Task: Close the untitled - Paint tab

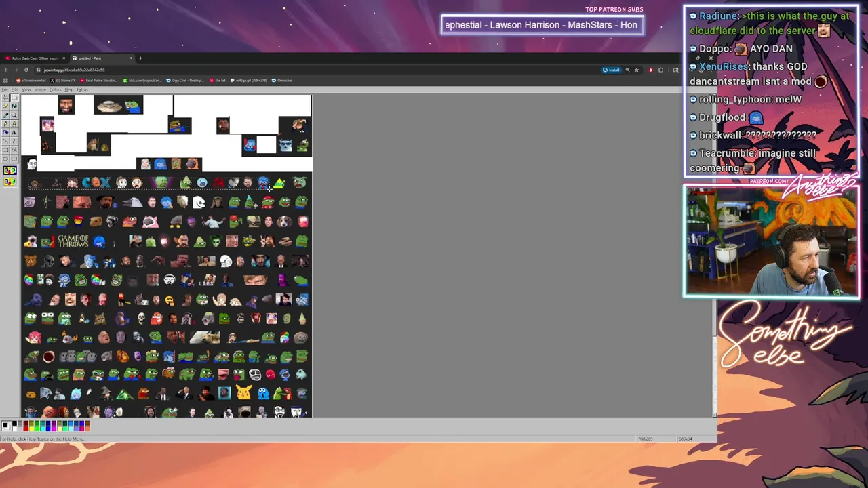Action: (130, 58)
